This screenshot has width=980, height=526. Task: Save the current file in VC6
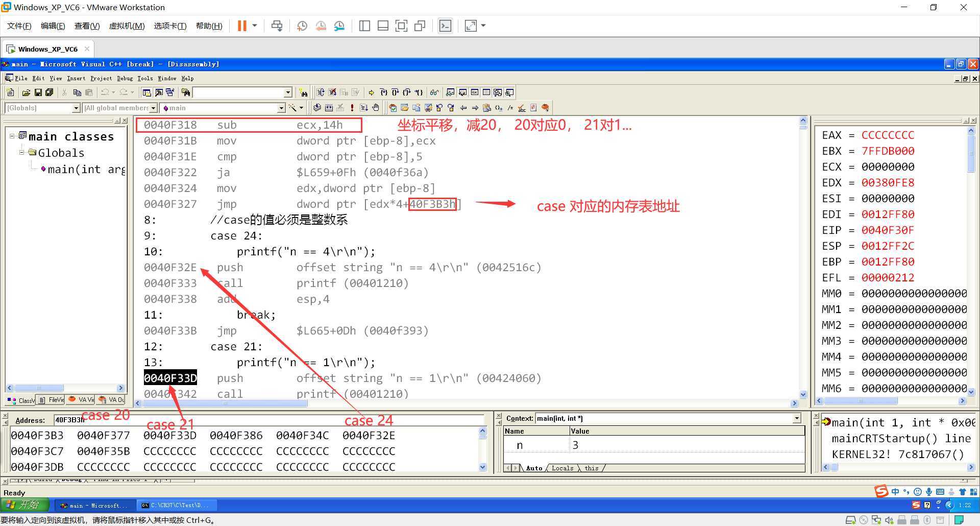click(x=38, y=92)
